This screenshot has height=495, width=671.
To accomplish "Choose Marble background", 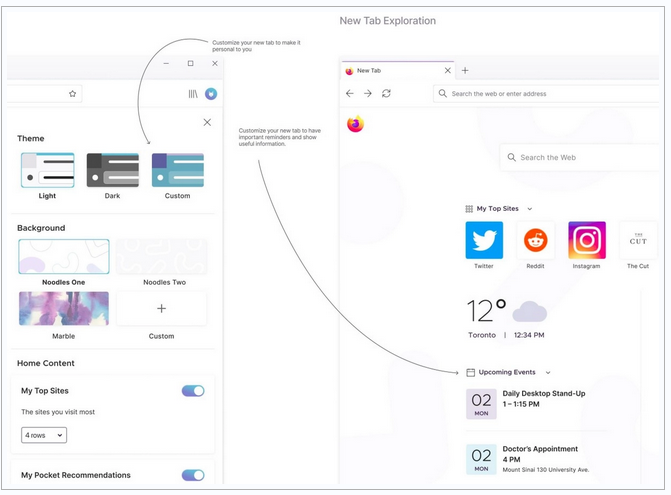I will [x=64, y=308].
